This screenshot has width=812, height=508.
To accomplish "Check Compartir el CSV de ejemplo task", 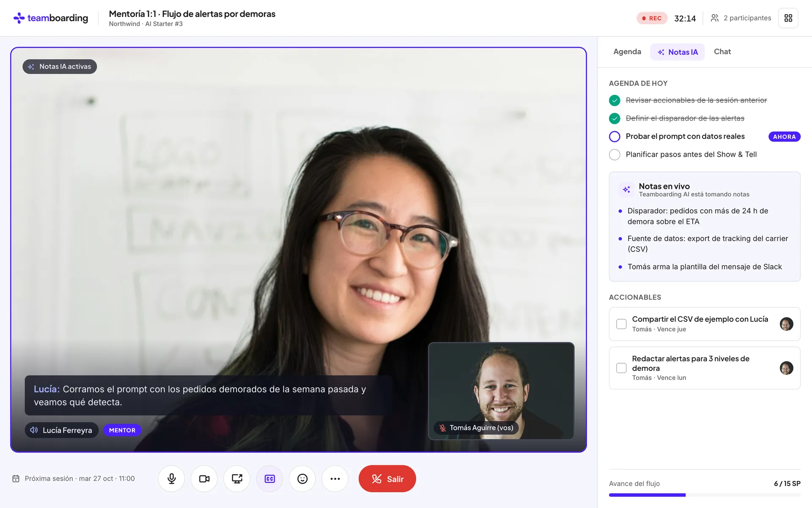I will click(621, 324).
